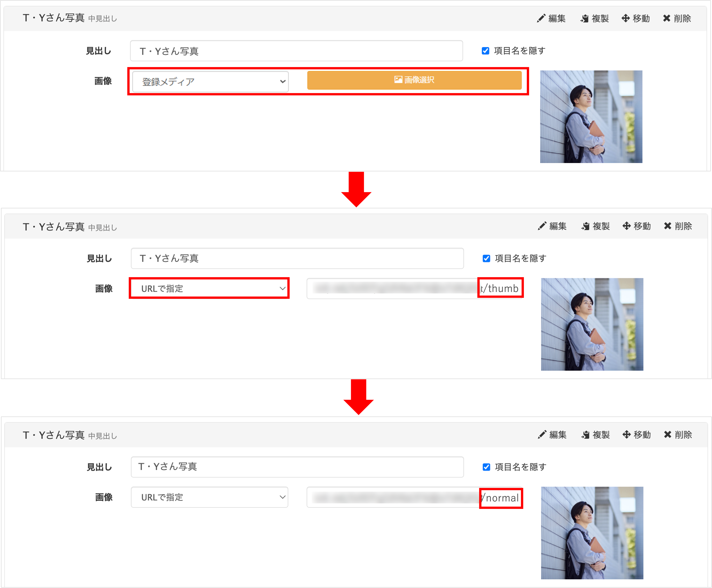Click the 移動 icon in bottom panel
The height and width of the screenshot is (588, 712).
click(x=626, y=434)
